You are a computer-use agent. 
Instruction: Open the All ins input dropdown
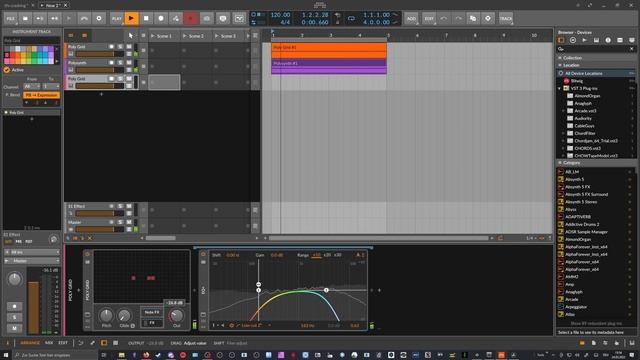coord(32,253)
